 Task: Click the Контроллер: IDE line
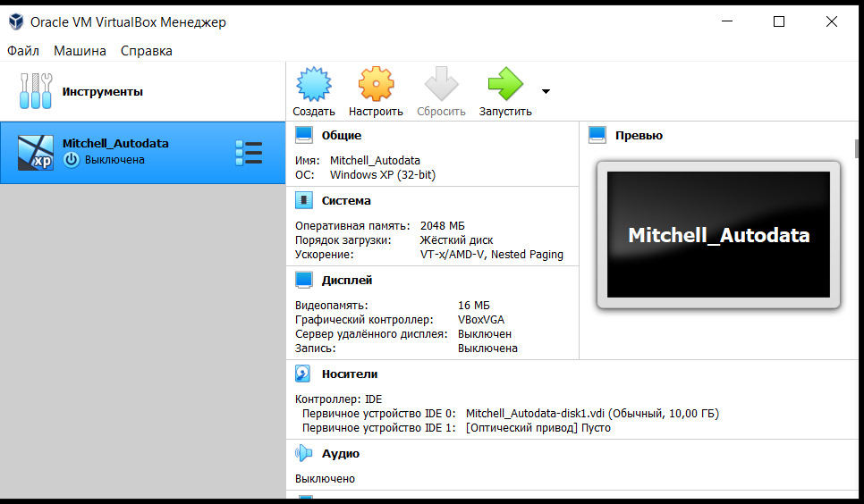click(338, 399)
